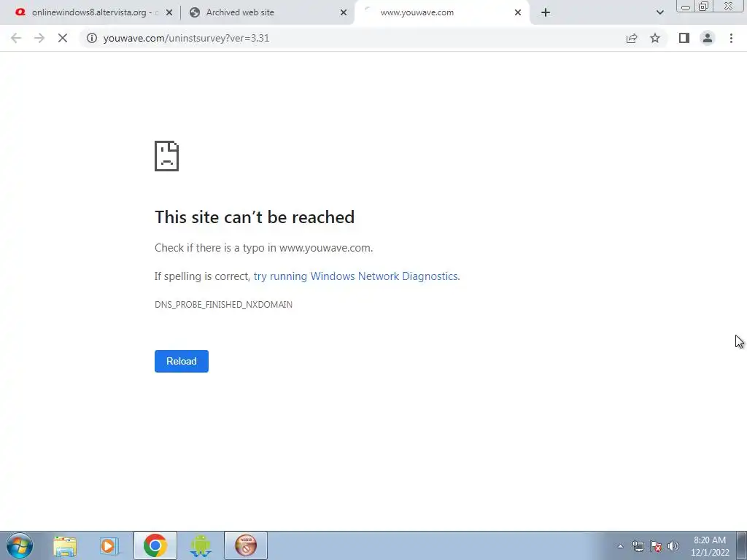Viewport: 747px width, 560px height.
Task: Minimize the Chrome window
Action: (686, 6)
